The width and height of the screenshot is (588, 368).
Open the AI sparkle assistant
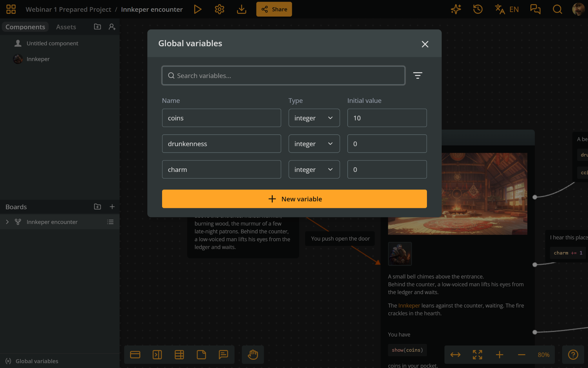456,9
